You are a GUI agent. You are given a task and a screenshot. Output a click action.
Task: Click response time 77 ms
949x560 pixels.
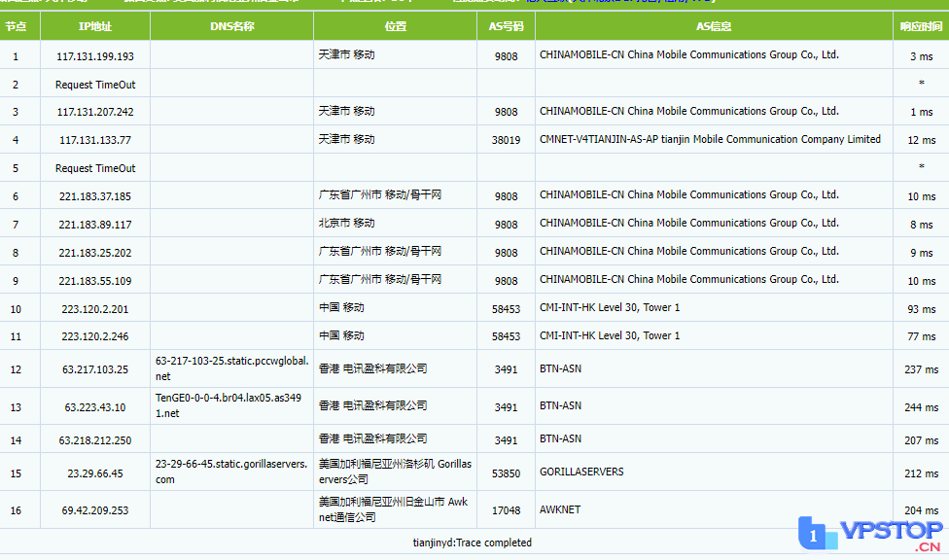click(x=921, y=336)
